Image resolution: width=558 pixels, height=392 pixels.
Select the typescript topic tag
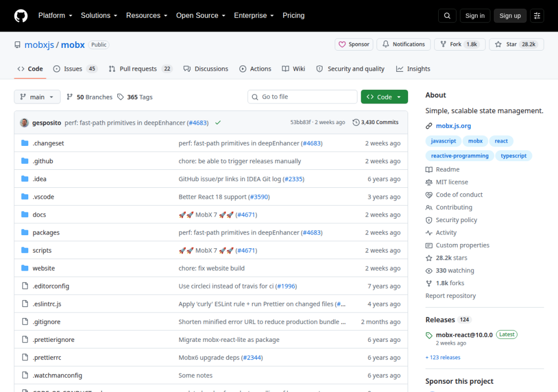(x=513, y=156)
